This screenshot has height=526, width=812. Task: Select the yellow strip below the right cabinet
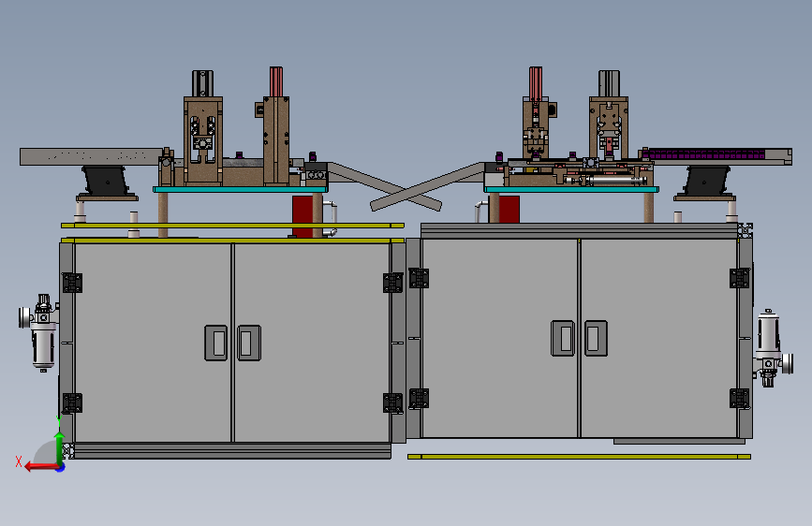tap(579, 457)
